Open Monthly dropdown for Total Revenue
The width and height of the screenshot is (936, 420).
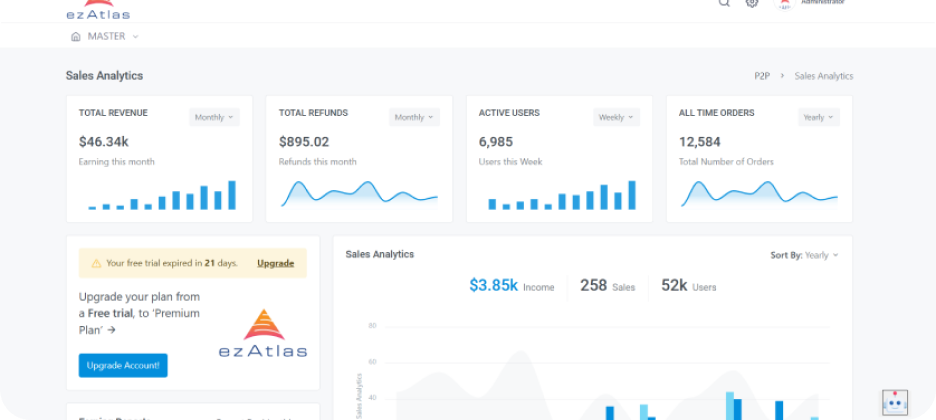coord(214,117)
